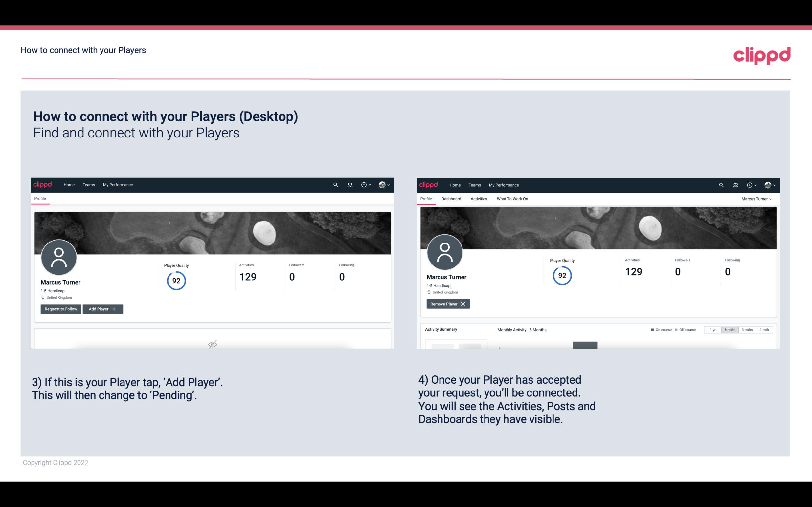Select the '6 mths' time period toggle

click(729, 329)
